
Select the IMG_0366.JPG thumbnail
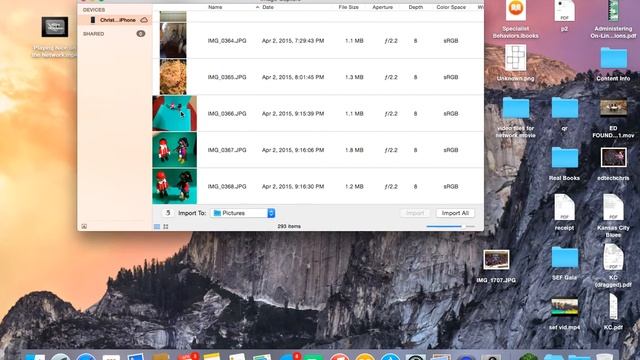click(174, 113)
